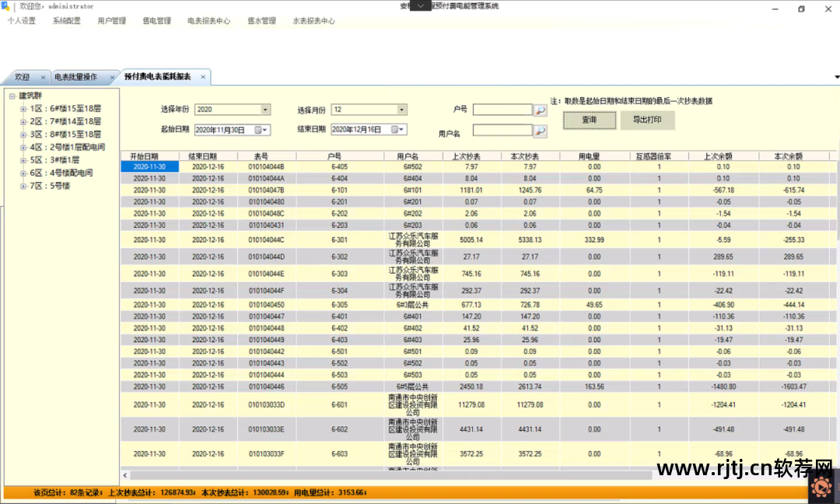Open the 售电管理 menu
This screenshot has width=840, height=504.
(x=157, y=21)
